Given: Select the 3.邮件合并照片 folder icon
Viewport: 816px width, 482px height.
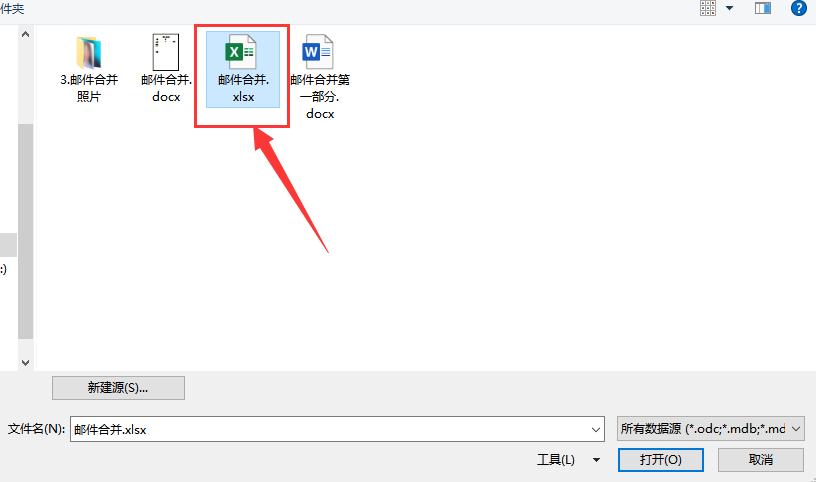Looking at the screenshot, I should [88, 53].
